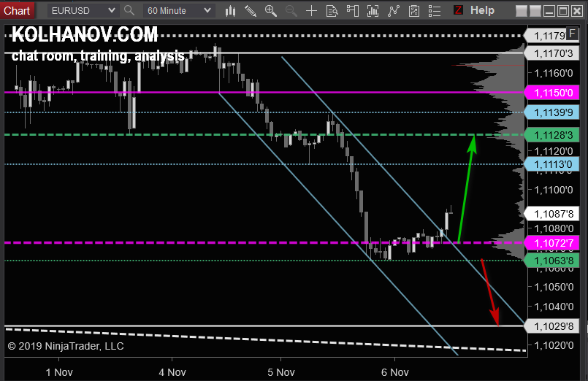Viewport: 588px width, 381px height.
Task: Click the F button at the chart corner
Action: (x=572, y=34)
